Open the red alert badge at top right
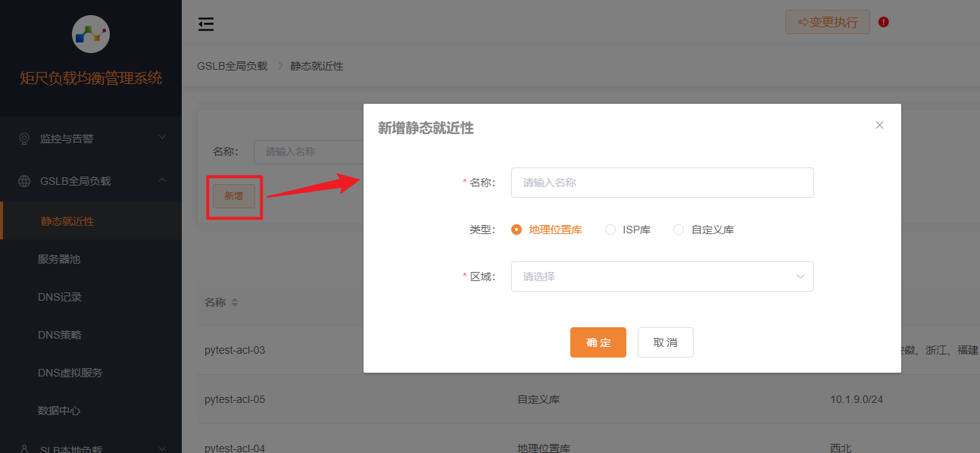The width and height of the screenshot is (980, 453). [883, 22]
